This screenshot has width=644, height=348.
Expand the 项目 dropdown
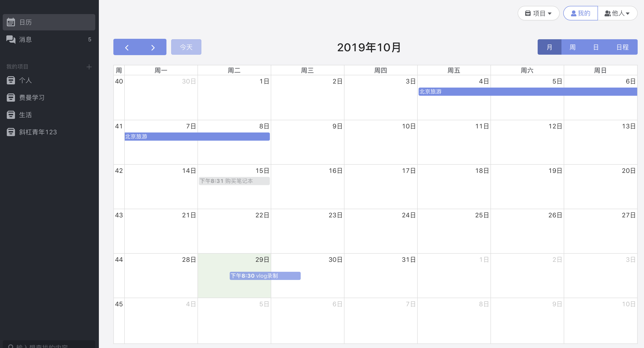click(x=538, y=13)
